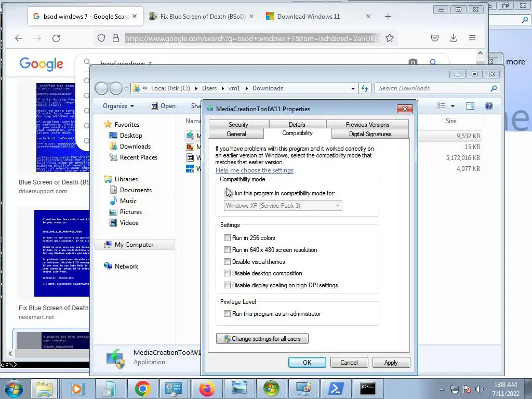Viewport: 532px width, 399px height.
Task: Click Cancel in the Properties dialog
Action: [x=349, y=362]
